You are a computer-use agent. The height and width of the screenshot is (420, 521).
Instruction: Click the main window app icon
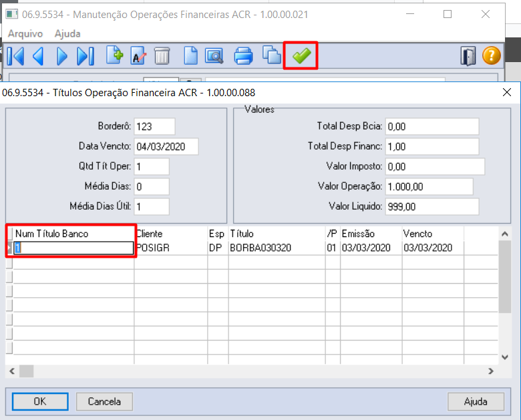11,14
